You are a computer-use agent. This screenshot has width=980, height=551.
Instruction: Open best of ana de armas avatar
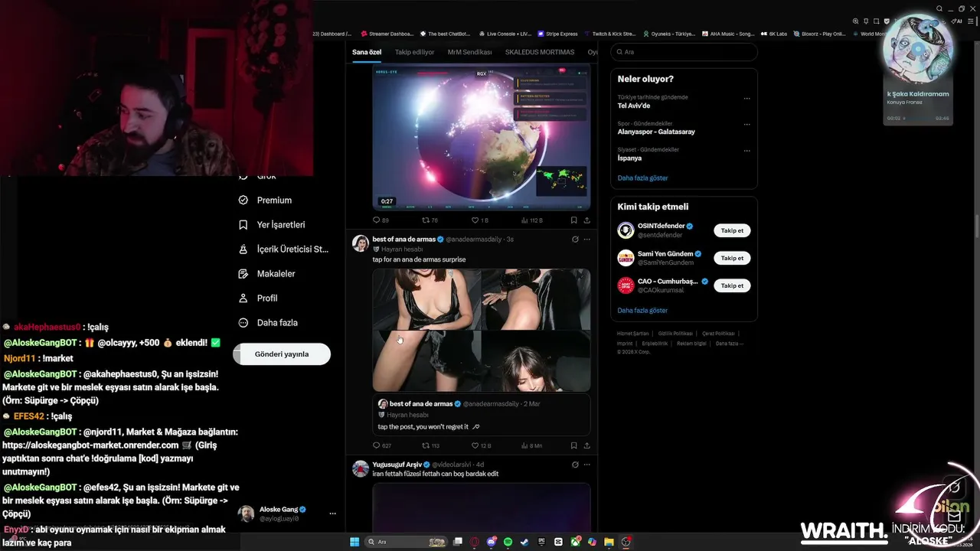[x=361, y=243]
